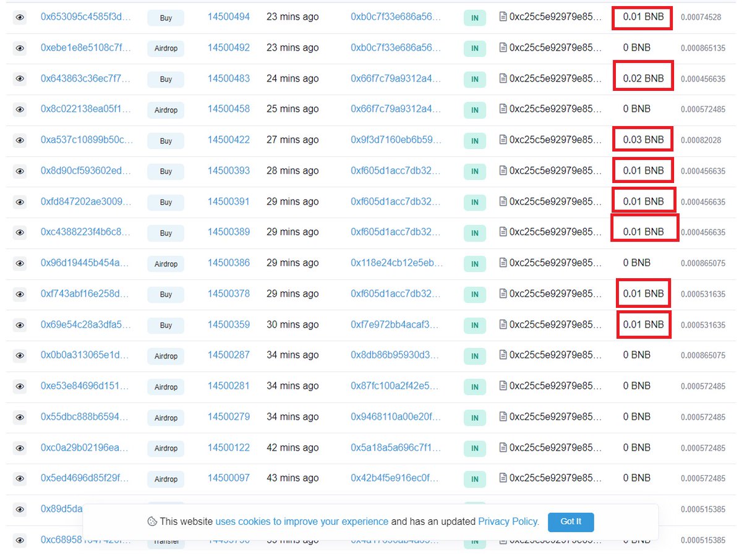
Task: Click contract file icon in block 14500097 row
Action: coord(503,478)
